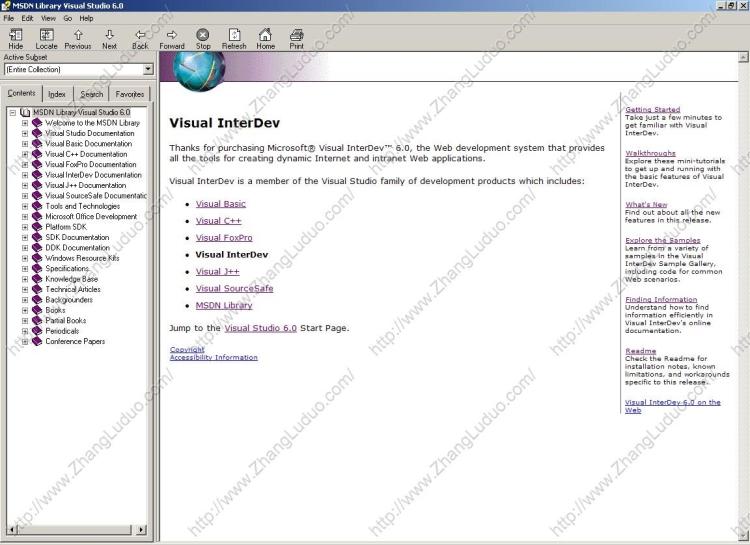
Task: Collapse the MSDN Library Visual Studio 6.0 node
Action: click(13, 112)
